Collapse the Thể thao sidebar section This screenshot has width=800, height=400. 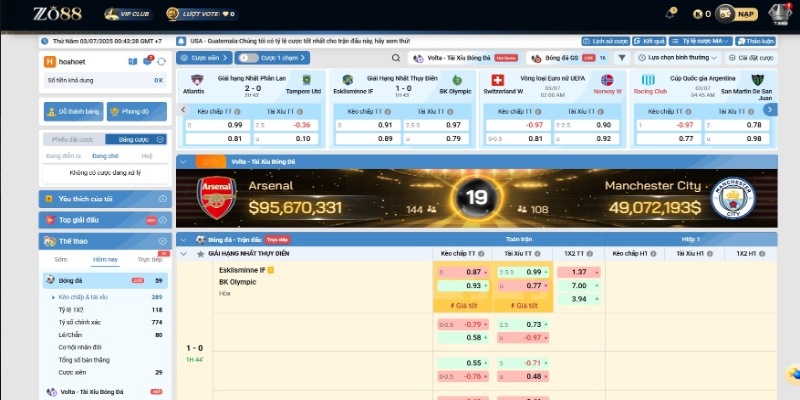164,241
